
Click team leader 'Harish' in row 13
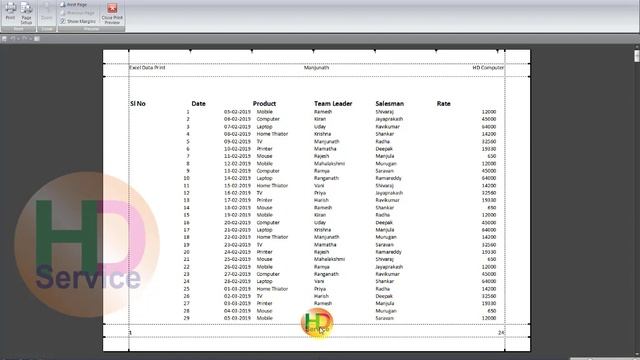coord(322,200)
